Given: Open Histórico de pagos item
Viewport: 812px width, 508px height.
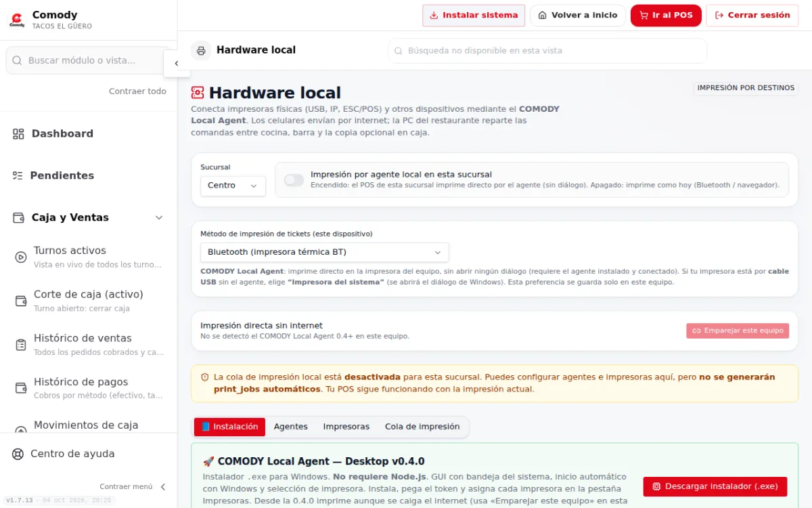Looking at the screenshot, I should coord(89,389).
